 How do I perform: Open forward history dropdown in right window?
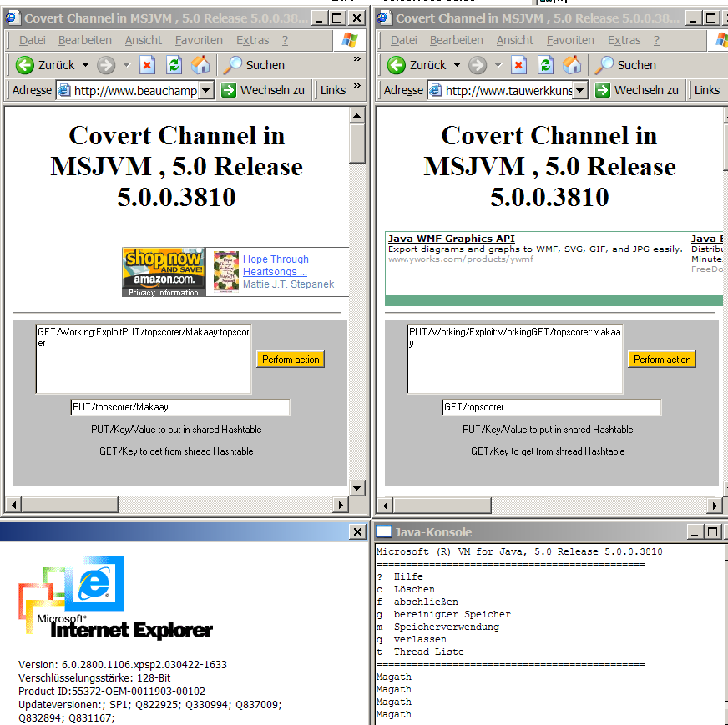(498, 65)
